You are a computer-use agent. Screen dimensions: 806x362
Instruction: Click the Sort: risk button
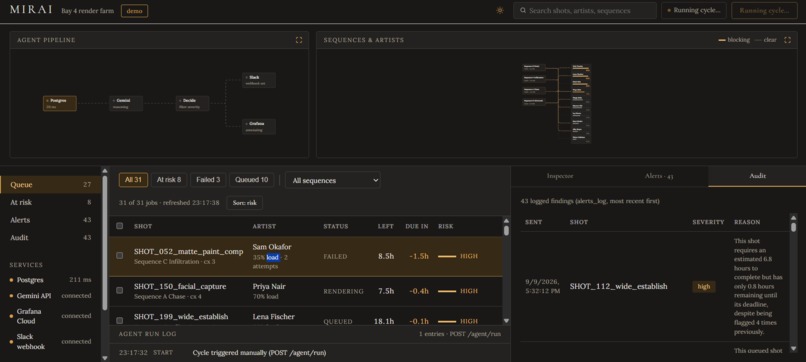coord(245,203)
